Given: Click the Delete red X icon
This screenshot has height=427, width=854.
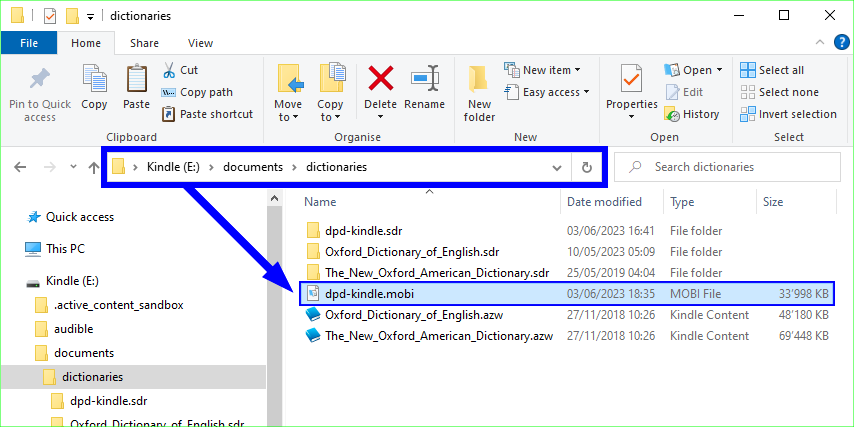Looking at the screenshot, I should coord(380,79).
